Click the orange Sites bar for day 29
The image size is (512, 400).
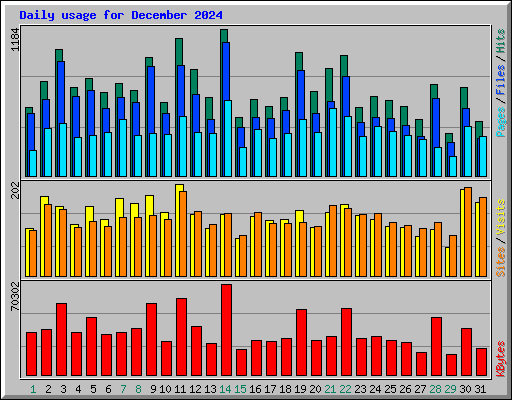(453, 256)
